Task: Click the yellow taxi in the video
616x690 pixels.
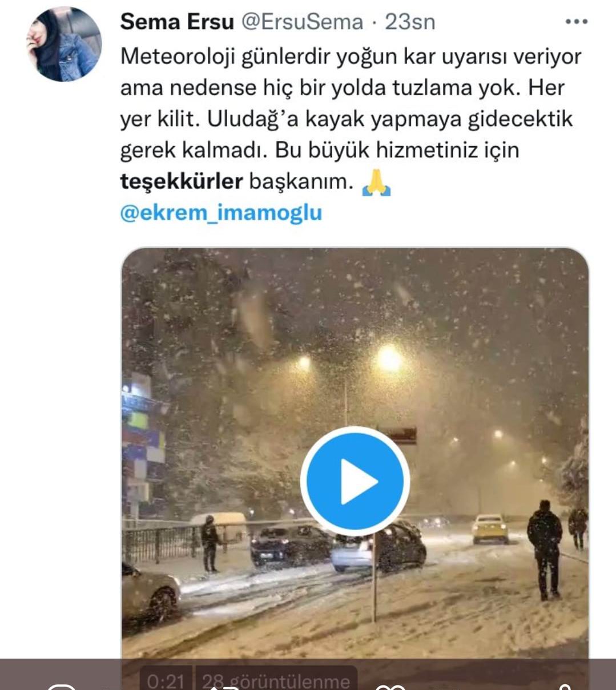Action: point(490,528)
